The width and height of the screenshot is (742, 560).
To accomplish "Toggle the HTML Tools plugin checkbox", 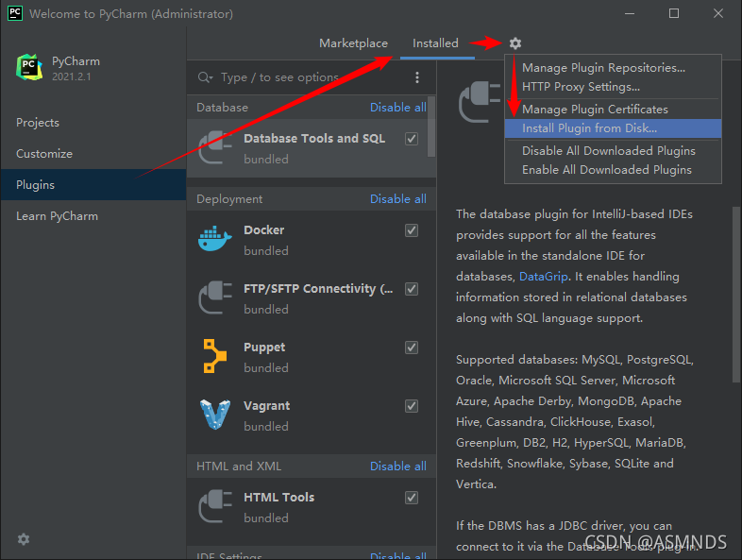I will click(412, 498).
